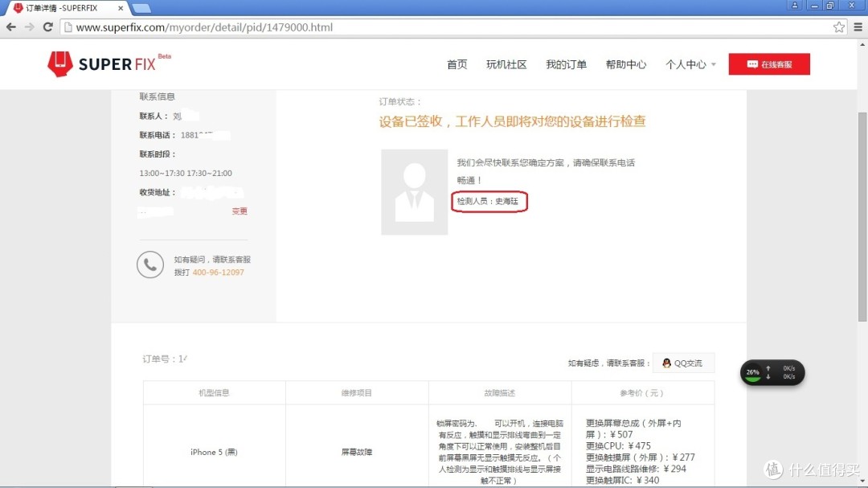Click the 订单号 label

[159, 359]
